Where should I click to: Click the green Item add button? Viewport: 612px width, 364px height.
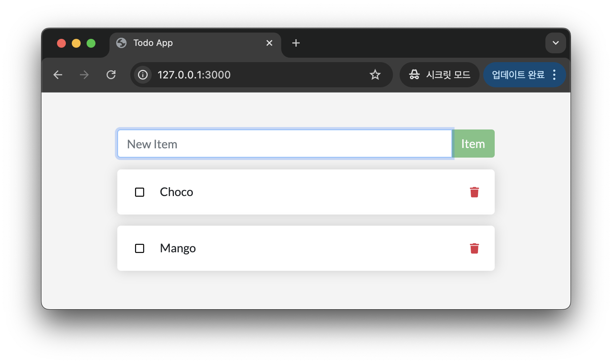(x=474, y=144)
